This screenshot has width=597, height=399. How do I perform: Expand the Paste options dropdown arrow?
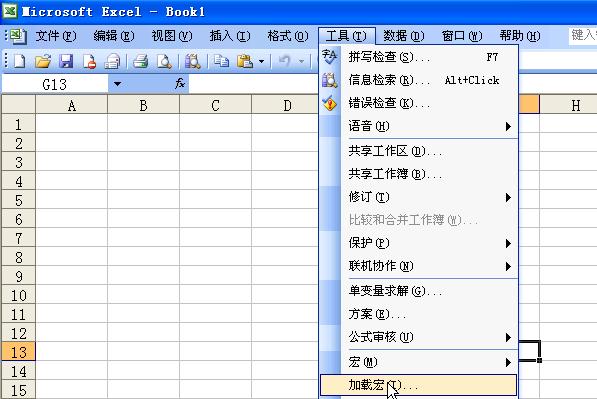[x=261, y=61]
